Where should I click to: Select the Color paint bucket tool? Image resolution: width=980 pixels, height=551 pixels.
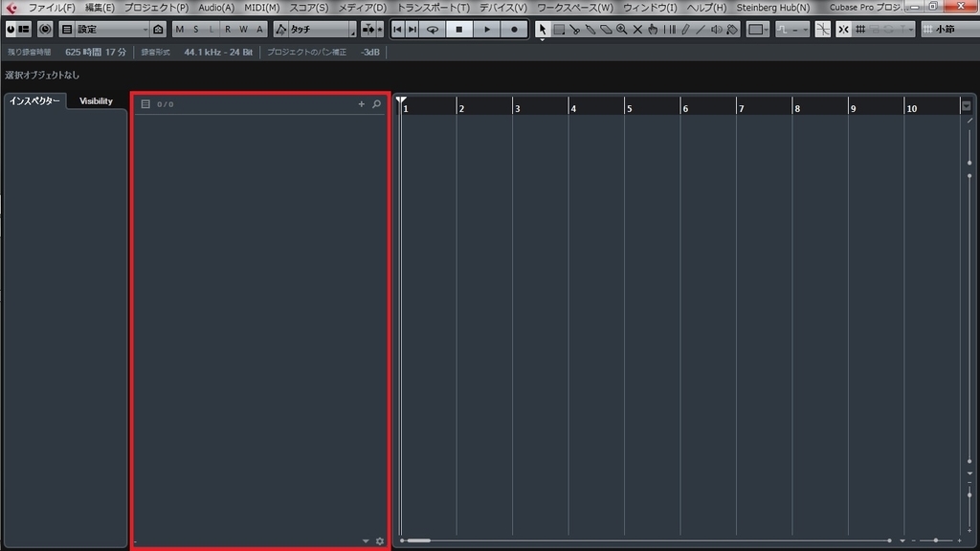click(732, 30)
